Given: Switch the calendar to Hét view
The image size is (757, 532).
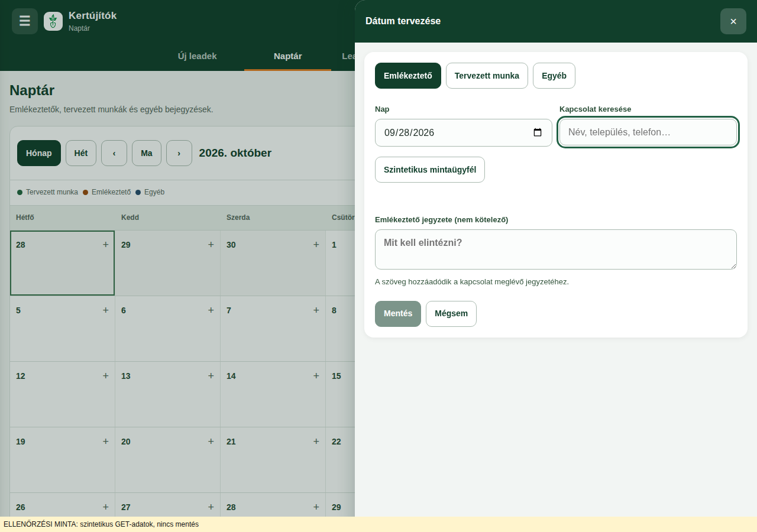Looking at the screenshot, I should point(81,153).
